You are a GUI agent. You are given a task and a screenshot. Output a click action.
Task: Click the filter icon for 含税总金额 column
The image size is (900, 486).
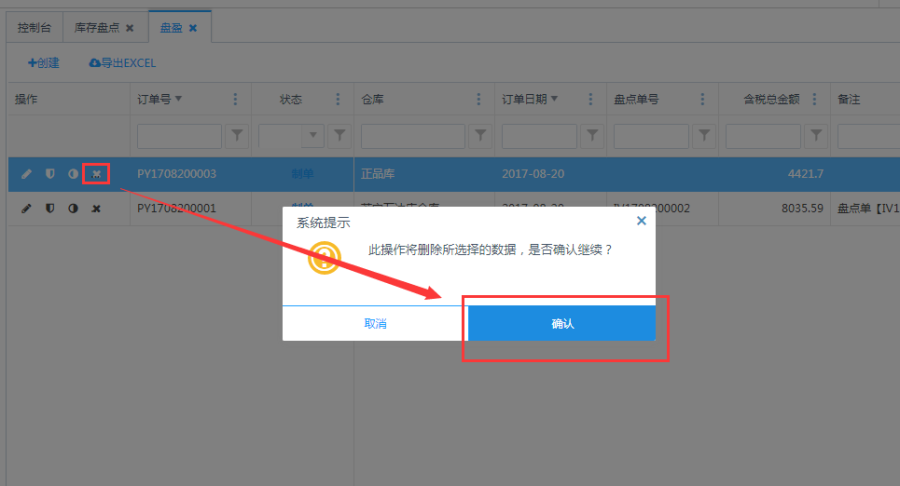[817, 135]
